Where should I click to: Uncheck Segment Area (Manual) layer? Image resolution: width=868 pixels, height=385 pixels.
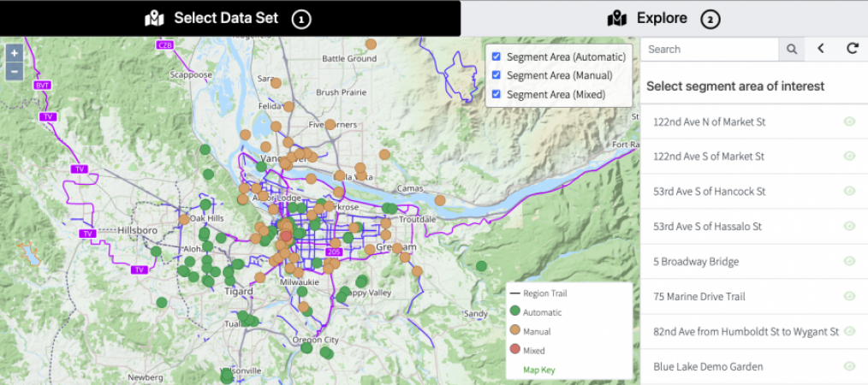496,75
